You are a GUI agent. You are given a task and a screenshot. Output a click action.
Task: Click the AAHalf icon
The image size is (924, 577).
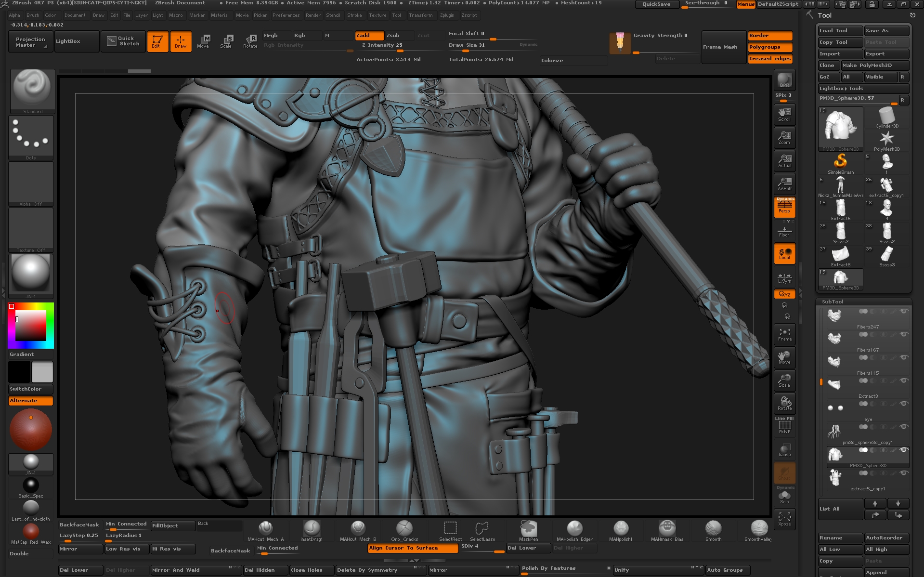(x=784, y=184)
